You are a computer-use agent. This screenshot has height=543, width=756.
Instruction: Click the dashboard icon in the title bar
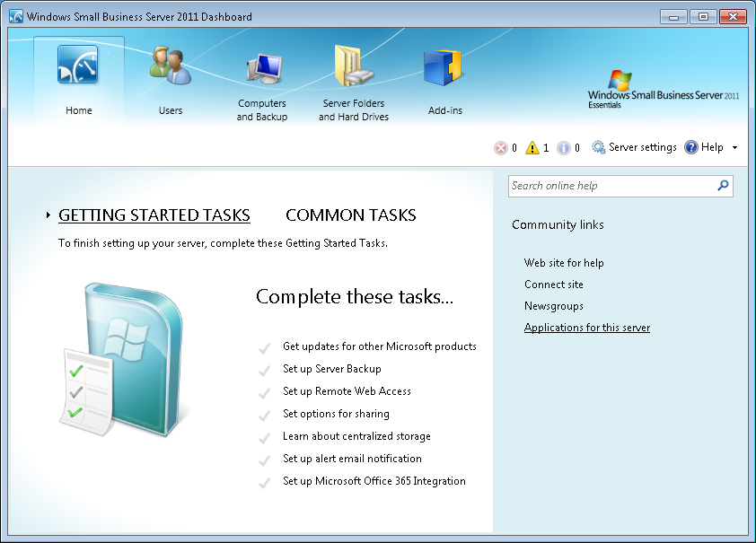(16, 16)
